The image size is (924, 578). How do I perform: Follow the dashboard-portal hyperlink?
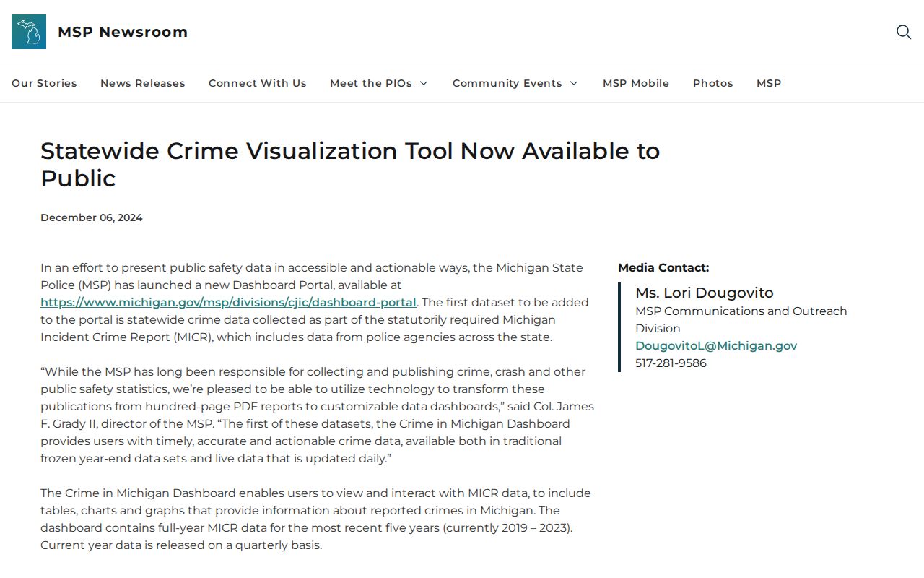(x=228, y=302)
